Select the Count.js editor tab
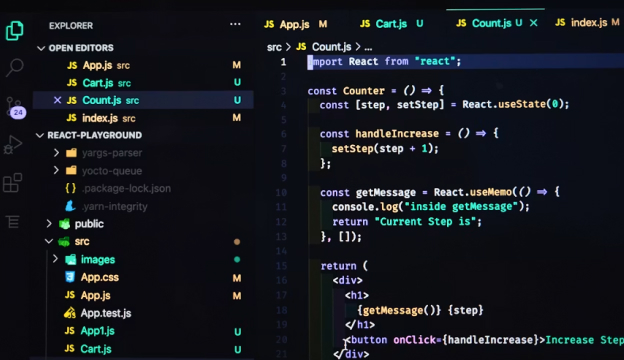 pyautogui.click(x=491, y=23)
